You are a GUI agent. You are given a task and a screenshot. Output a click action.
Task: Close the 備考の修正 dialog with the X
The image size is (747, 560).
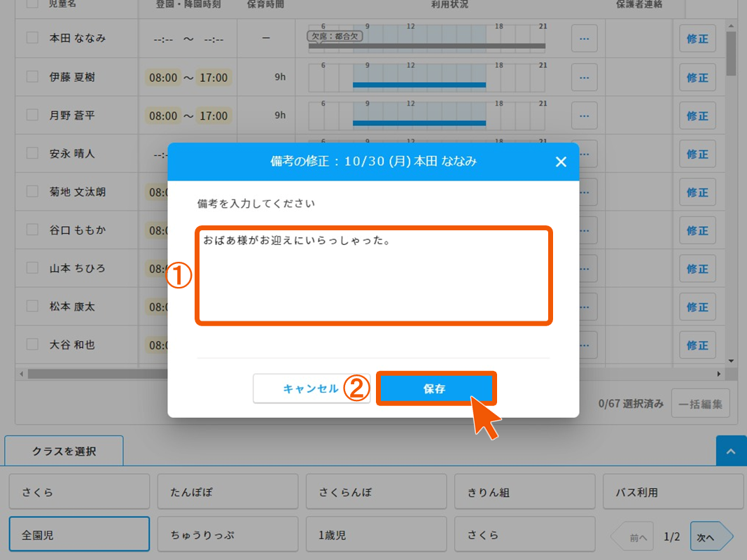pos(561,162)
